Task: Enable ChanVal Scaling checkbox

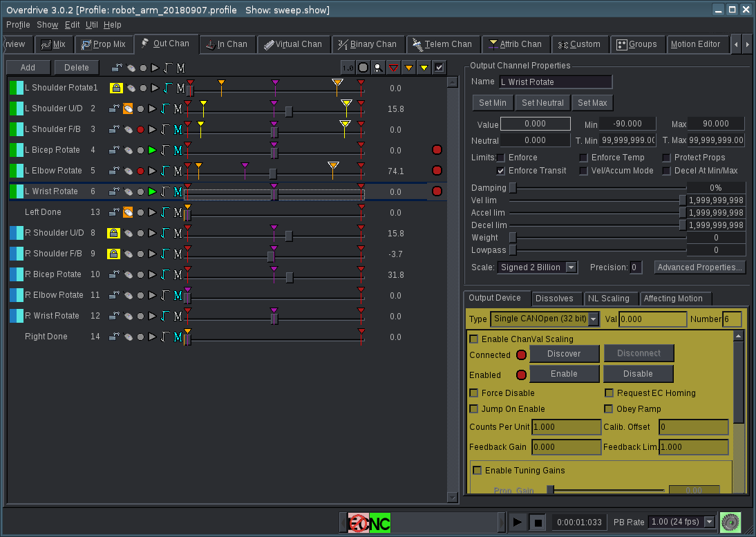Action: click(x=474, y=339)
